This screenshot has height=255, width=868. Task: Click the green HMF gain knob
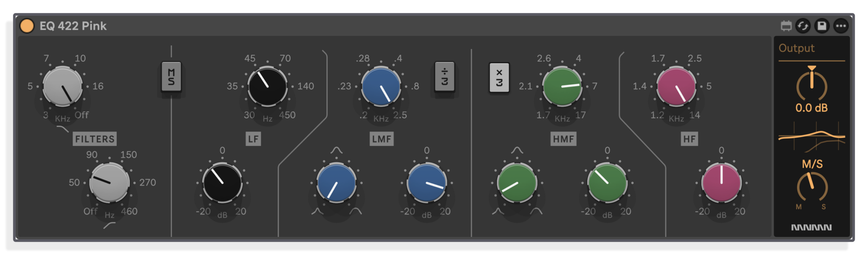coord(607,183)
